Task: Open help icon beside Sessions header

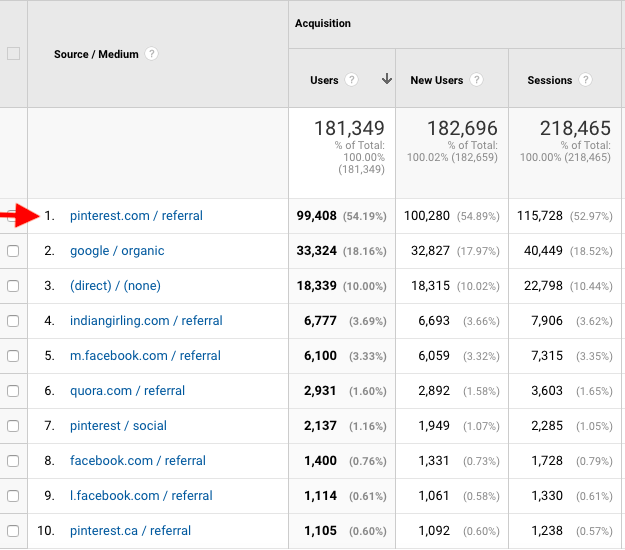Action: pos(585,80)
